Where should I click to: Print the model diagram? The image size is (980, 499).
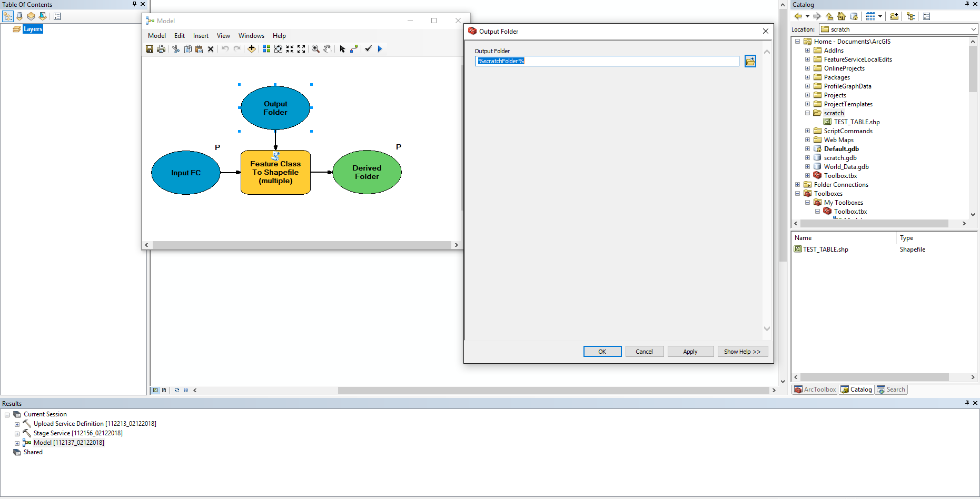coord(161,49)
